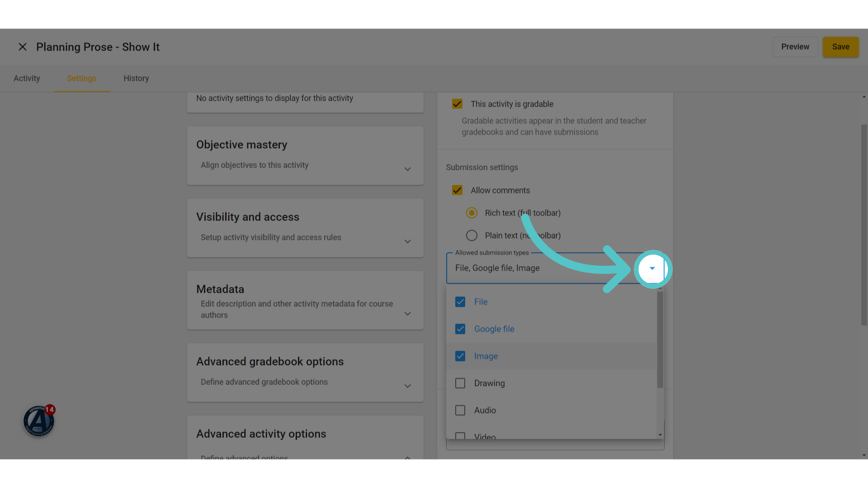The height and width of the screenshot is (488, 868).
Task: Click 'Setup activity visibility and access rules' text
Action: tap(271, 238)
